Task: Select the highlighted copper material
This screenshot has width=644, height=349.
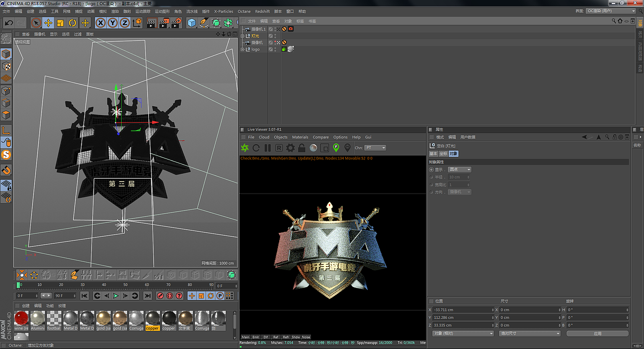Action: [152, 320]
